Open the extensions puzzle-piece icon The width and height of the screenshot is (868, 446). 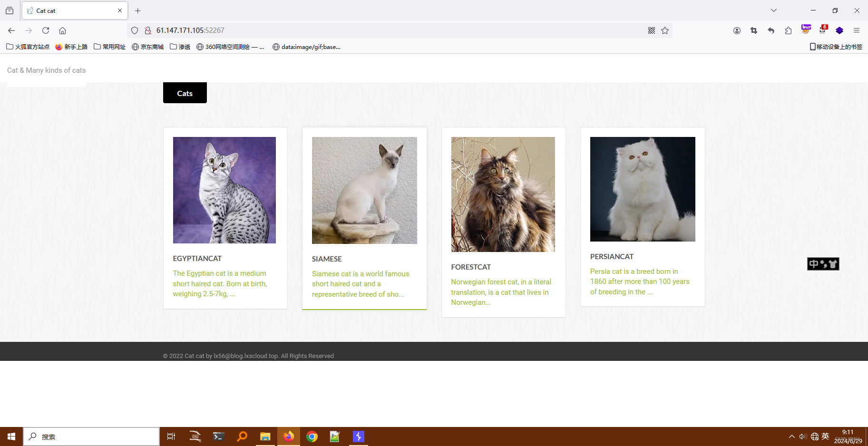(788, 30)
